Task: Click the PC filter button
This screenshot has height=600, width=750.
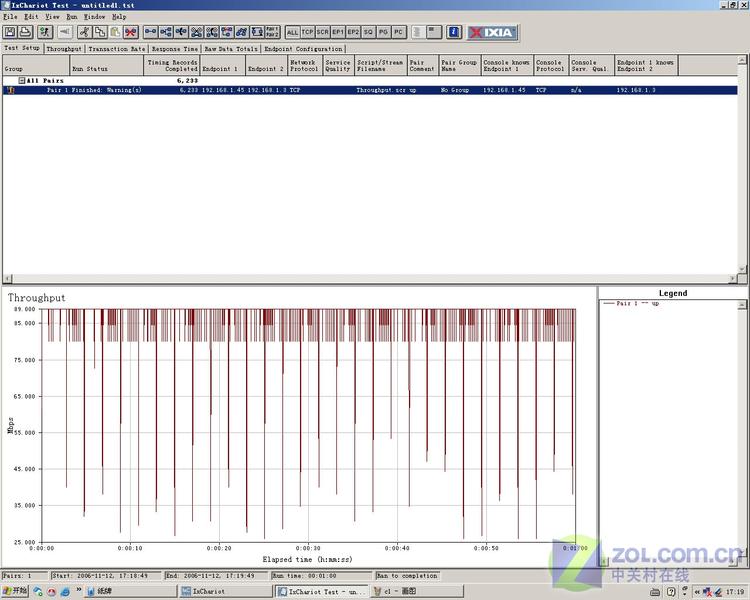Action: click(x=398, y=32)
